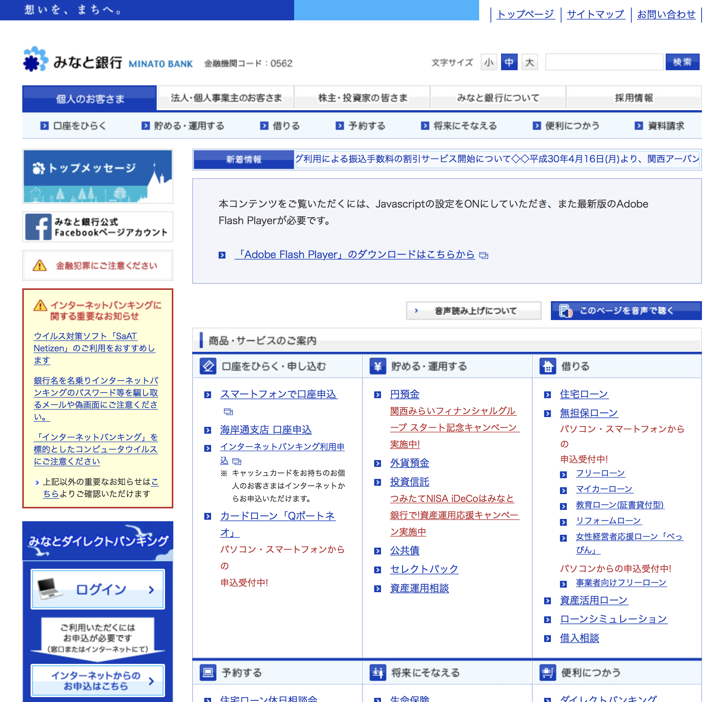Screen dimensions: 728x702
Task: Open the マイカーローン link
Action: click(605, 489)
